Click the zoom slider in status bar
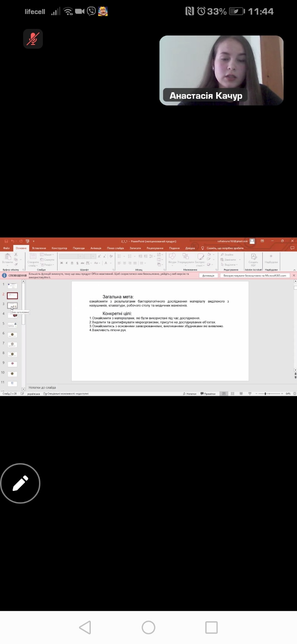297x644 pixels. coord(266,394)
